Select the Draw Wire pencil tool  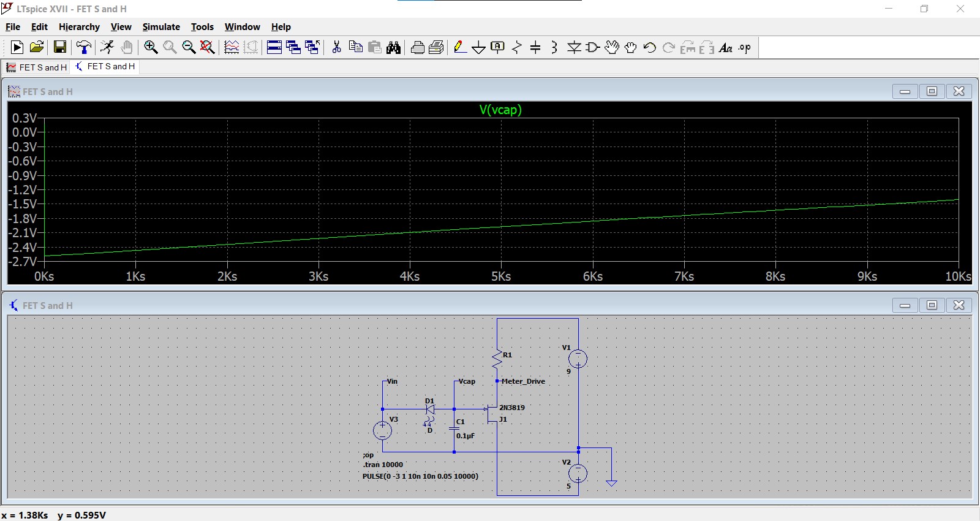point(460,47)
